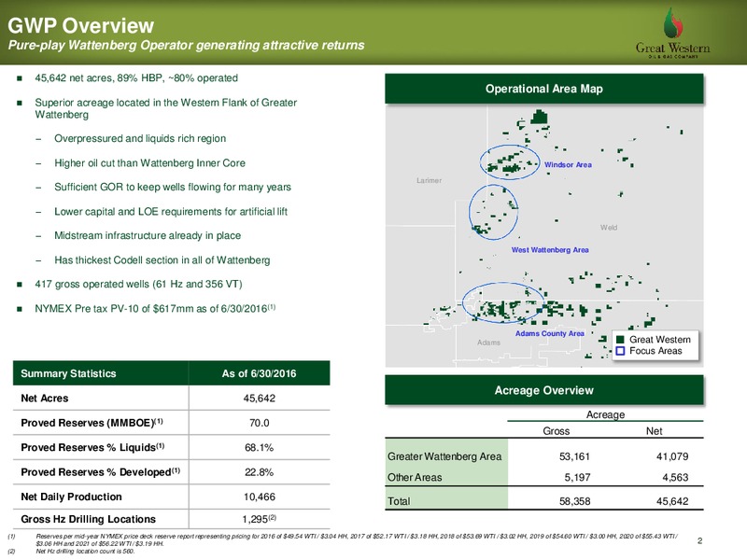
Task: Click the Gross column header in acreage table
Action: 556,431
